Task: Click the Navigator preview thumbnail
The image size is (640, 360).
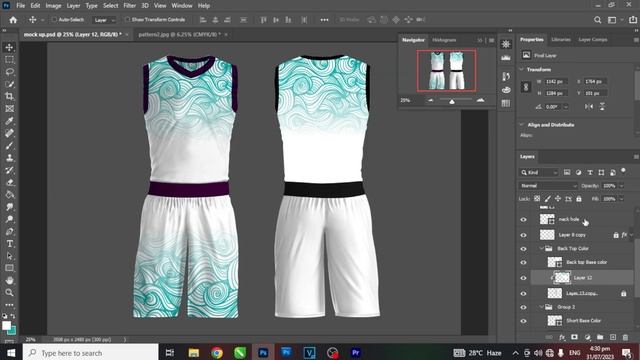Action: click(x=447, y=71)
